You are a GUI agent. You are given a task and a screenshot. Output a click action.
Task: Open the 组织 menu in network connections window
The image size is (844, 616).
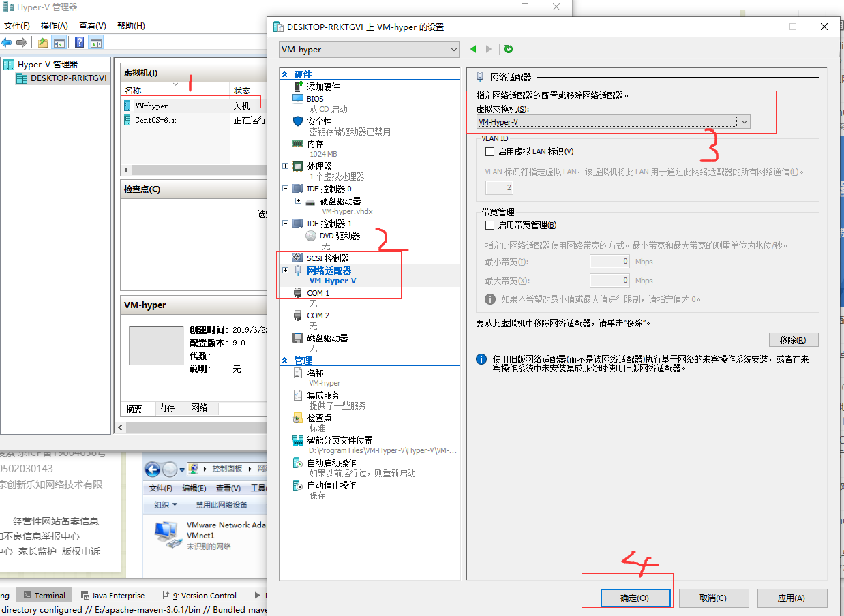(165, 505)
